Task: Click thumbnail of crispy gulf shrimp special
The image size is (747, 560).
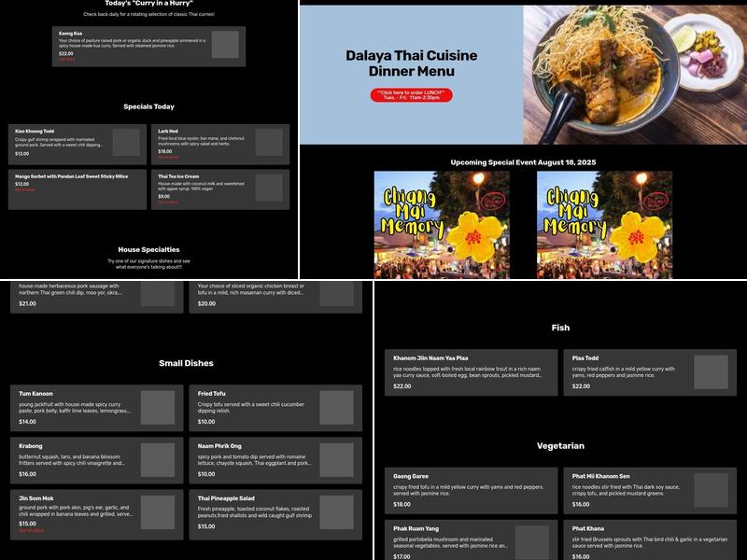Action: tap(126, 142)
